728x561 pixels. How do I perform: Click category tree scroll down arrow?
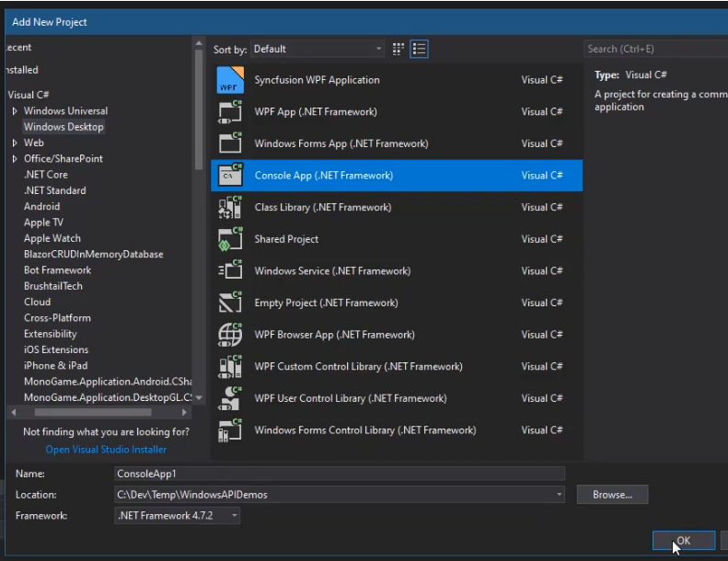(199, 397)
